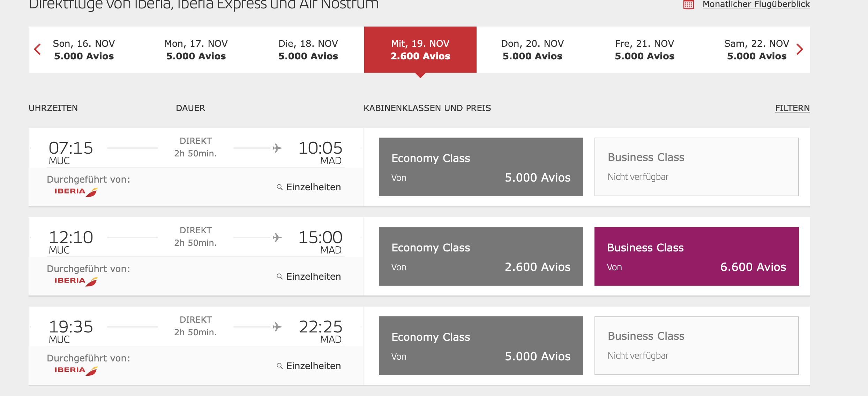Image resolution: width=868 pixels, height=396 pixels.
Task: Select Economy Class 2.600 Avios fare
Action: pos(481,256)
